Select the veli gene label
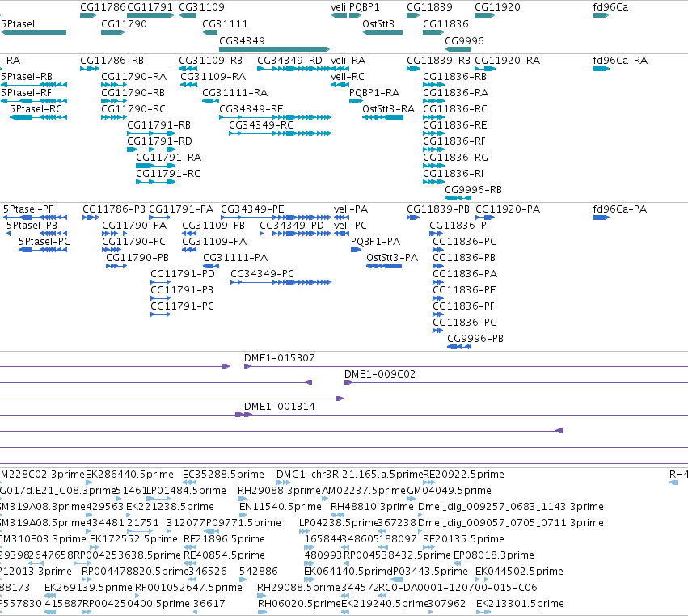This screenshot has width=688, height=616. [x=338, y=7]
